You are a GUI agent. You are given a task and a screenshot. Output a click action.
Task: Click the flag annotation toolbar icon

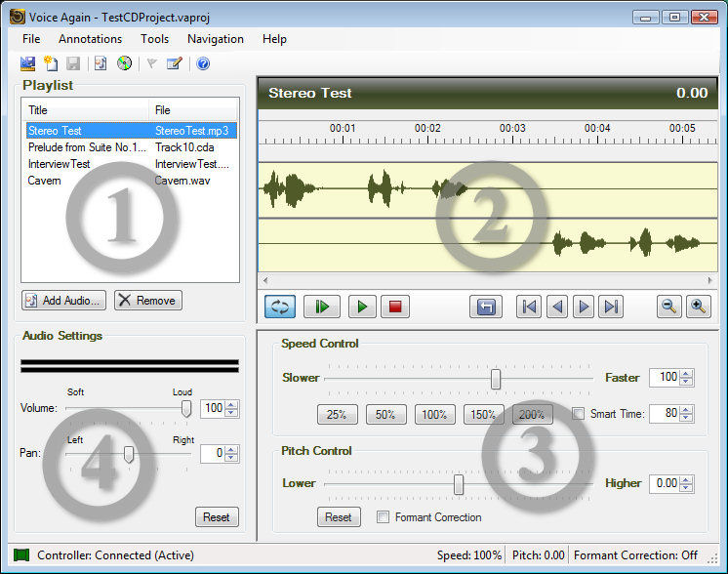click(151, 63)
